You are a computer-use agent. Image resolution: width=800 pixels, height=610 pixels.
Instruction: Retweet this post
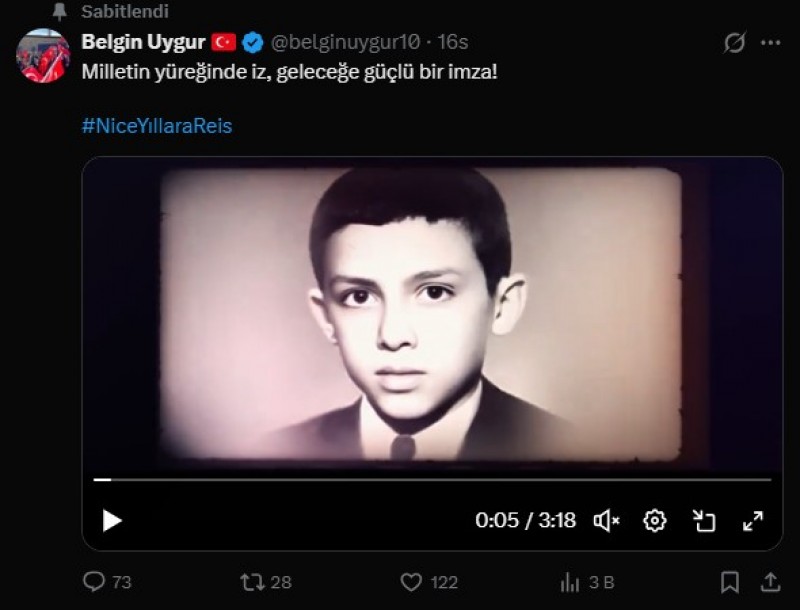(252, 581)
